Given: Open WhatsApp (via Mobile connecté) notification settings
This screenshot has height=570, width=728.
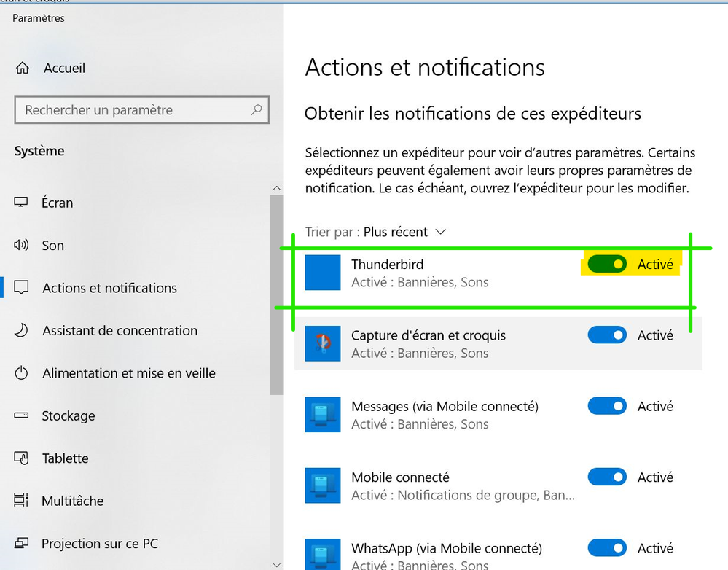Looking at the screenshot, I should point(446,549).
